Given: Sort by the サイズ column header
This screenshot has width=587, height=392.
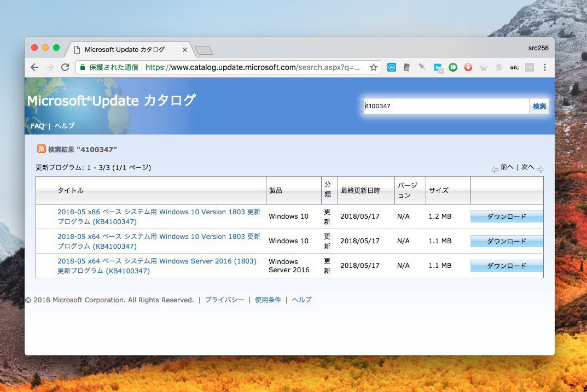Looking at the screenshot, I should (439, 190).
